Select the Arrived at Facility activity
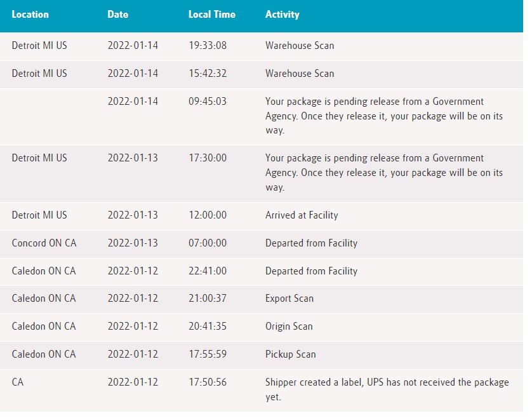This screenshot has height=418, width=532. (302, 215)
